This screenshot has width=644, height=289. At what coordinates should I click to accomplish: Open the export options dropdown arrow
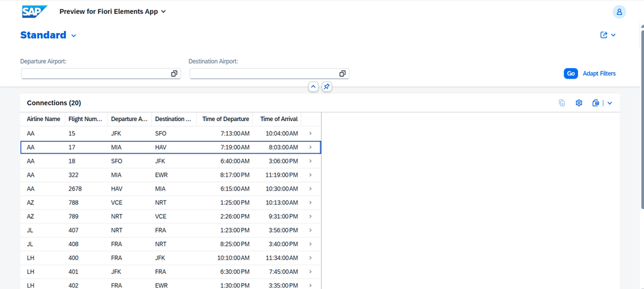610,103
